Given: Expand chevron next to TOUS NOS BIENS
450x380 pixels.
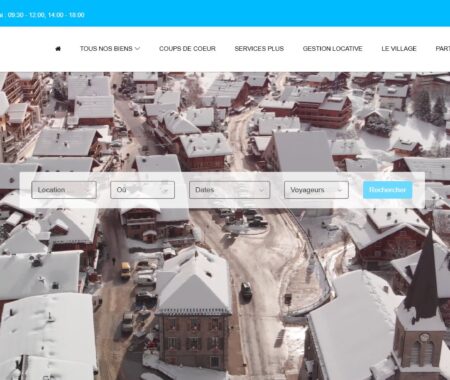Looking at the screenshot, I should tap(137, 49).
